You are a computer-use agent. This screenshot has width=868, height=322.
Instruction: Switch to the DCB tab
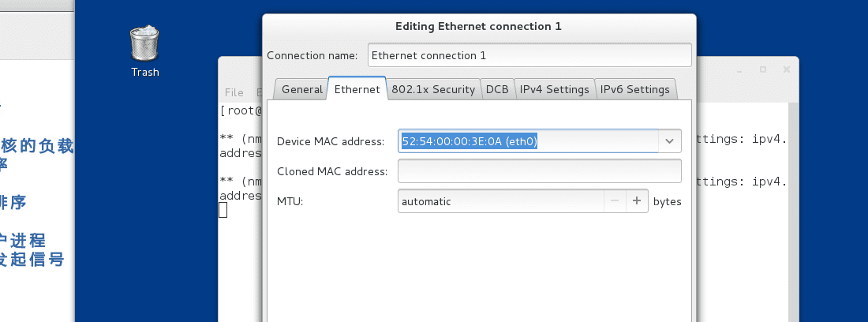(497, 89)
